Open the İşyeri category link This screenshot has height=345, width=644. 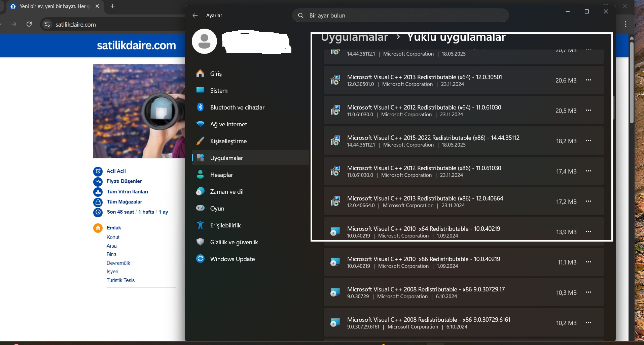tap(112, 272)
